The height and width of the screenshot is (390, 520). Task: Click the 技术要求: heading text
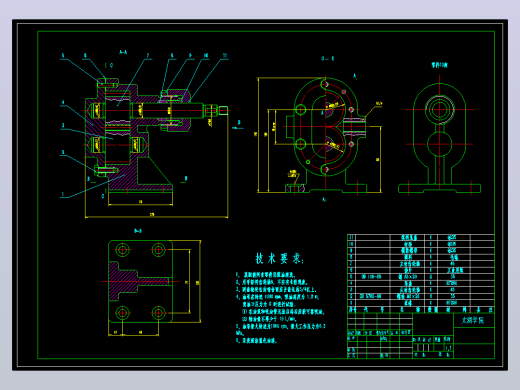pyautogui.click(x=279, y=258)
